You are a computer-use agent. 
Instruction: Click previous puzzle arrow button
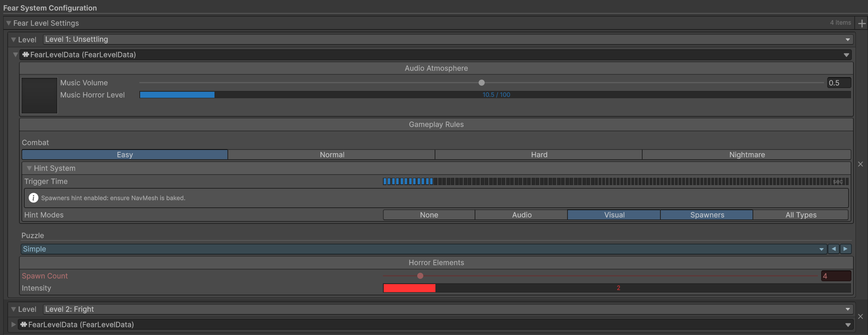coord(834,249)
